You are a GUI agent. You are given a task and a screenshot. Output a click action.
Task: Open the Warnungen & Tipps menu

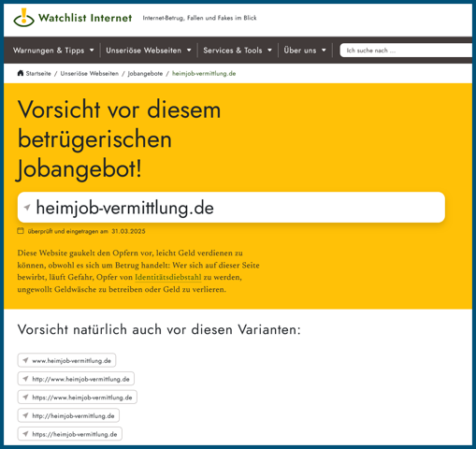tap(49, 51)
